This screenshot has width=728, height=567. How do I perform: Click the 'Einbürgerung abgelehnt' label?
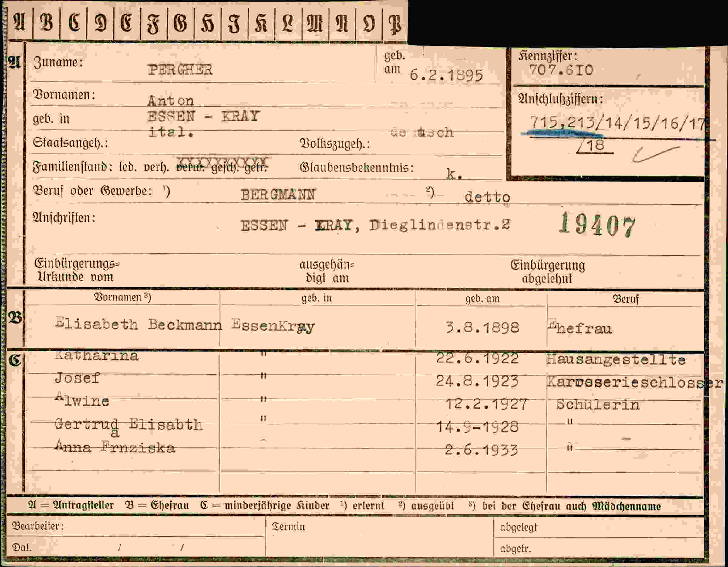click(x=547, y=272)
